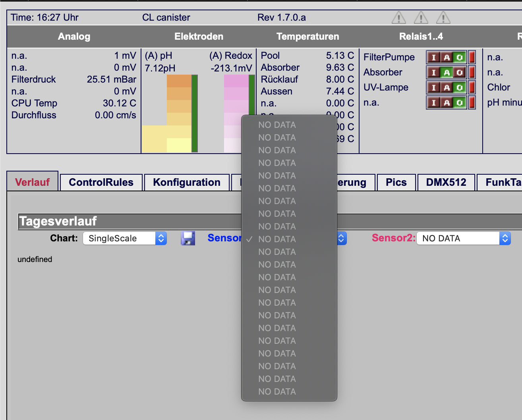Image resolution: width=522 pixels, height=420 pixels.
Task: Click the red status indicator for UV-Lampe
Action: click(472, 88)
